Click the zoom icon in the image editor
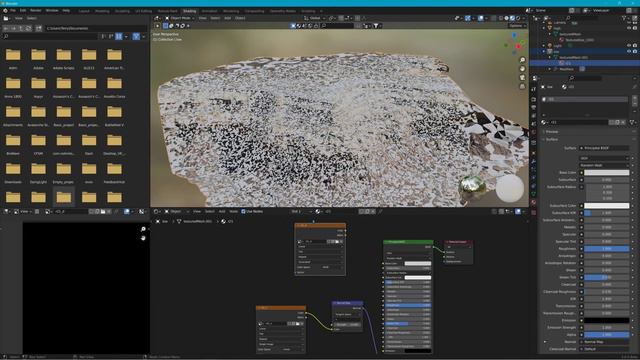640x360 pixels. pyautogui.click(x=143, y=229)
